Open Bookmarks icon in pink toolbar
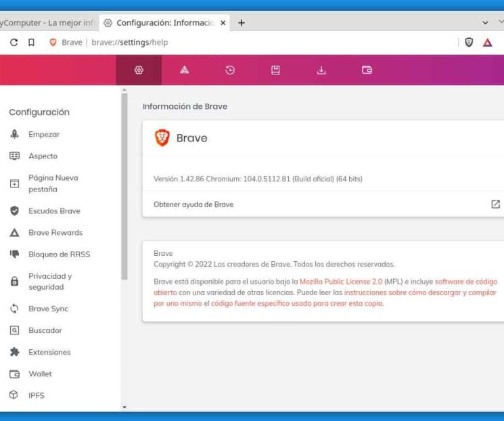The height and width of the screenshot is (421, 504). [x=275, y=70]
